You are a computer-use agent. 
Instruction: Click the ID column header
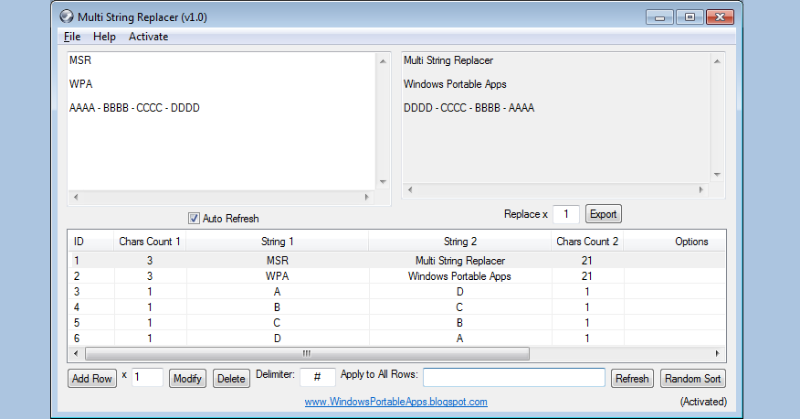coord(91,241)
